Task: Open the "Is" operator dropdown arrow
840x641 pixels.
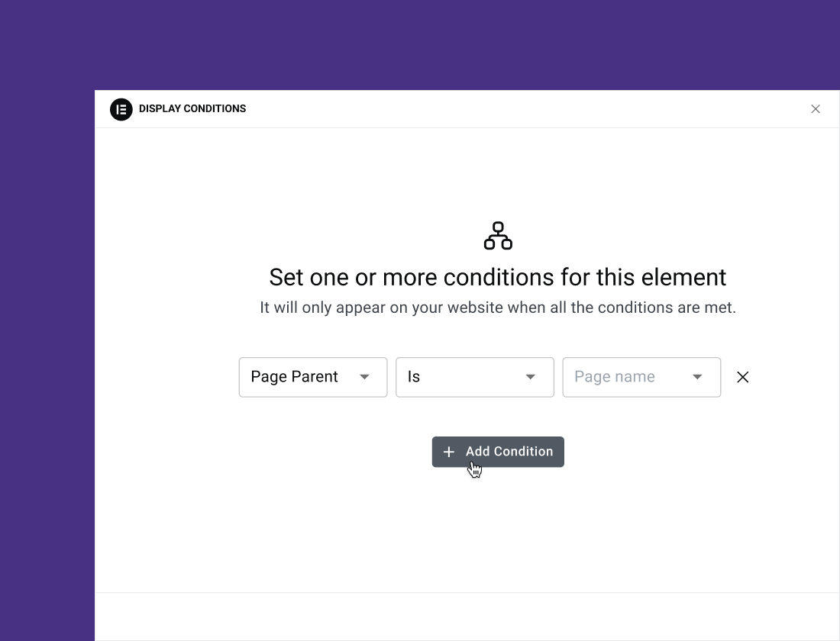Action: click(x=531, y=377)
